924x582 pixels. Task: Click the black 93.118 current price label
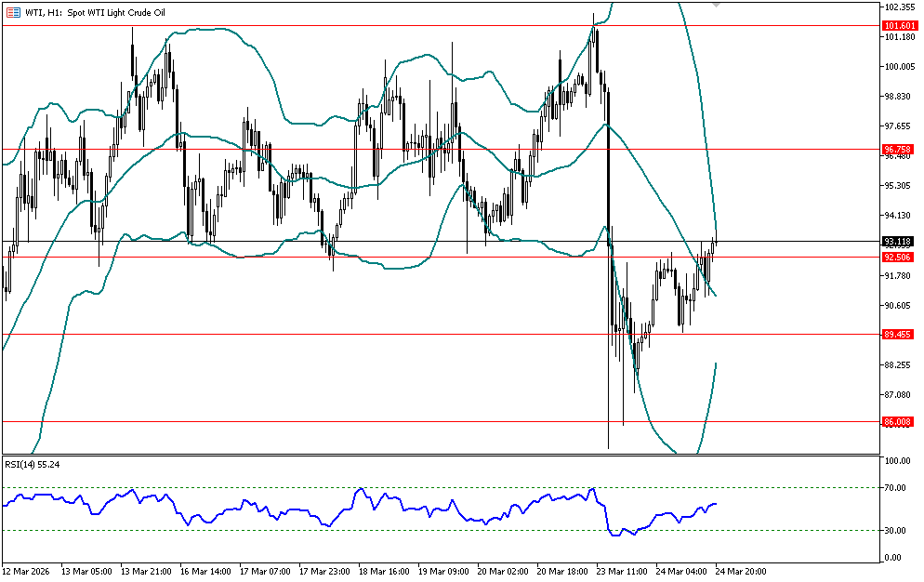[898, 242]
